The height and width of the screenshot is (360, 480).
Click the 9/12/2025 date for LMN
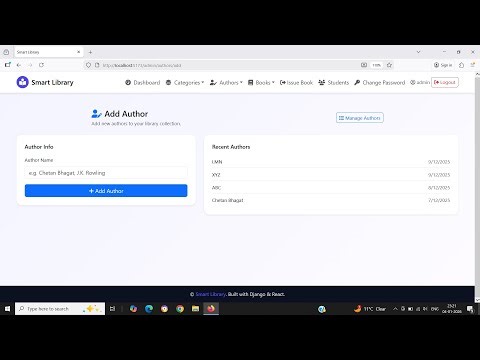tap(439, 162)
